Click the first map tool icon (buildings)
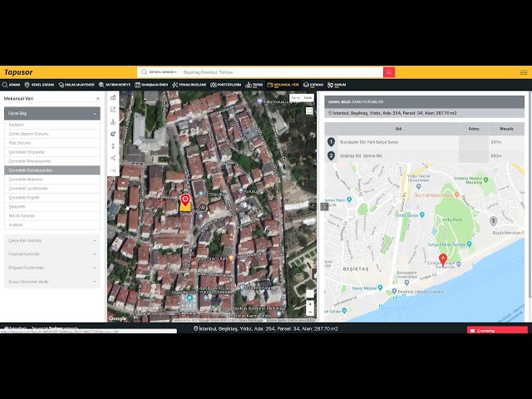Screen dimensions: 532x399 (x=113, y=98)
